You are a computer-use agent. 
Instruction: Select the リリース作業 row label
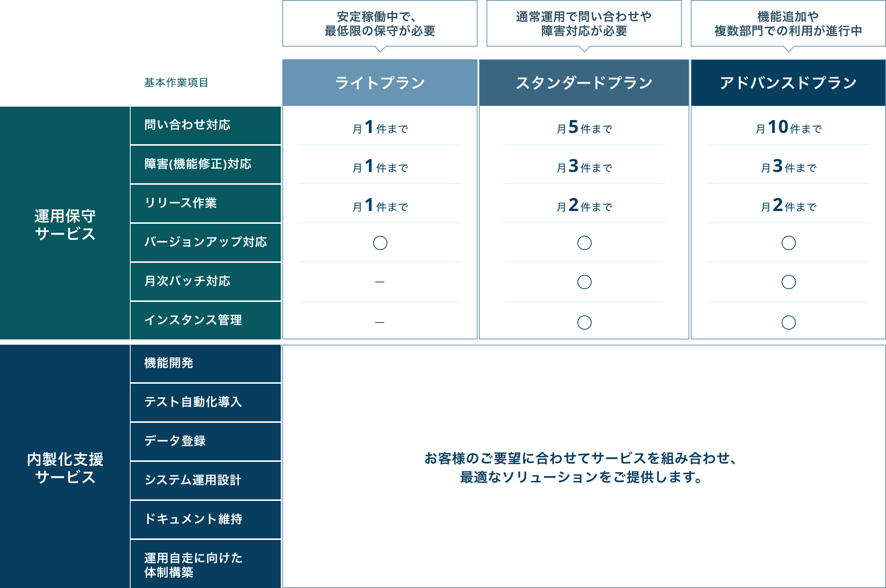coord(206,204)
